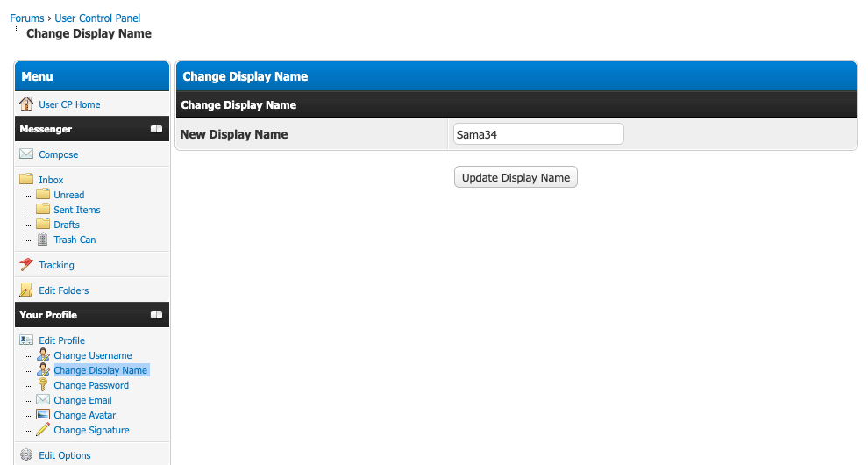Image resolution: width=868 pixels, height=465 pixels.
Task: Click the Tracking red flag icon
Action: pos(26,264)
